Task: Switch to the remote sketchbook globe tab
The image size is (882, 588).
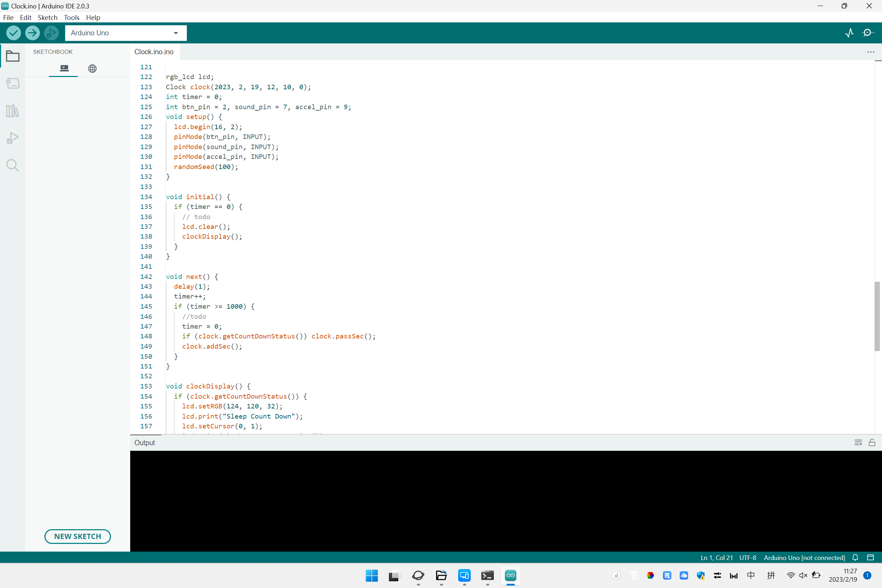Action: point(92,69)
